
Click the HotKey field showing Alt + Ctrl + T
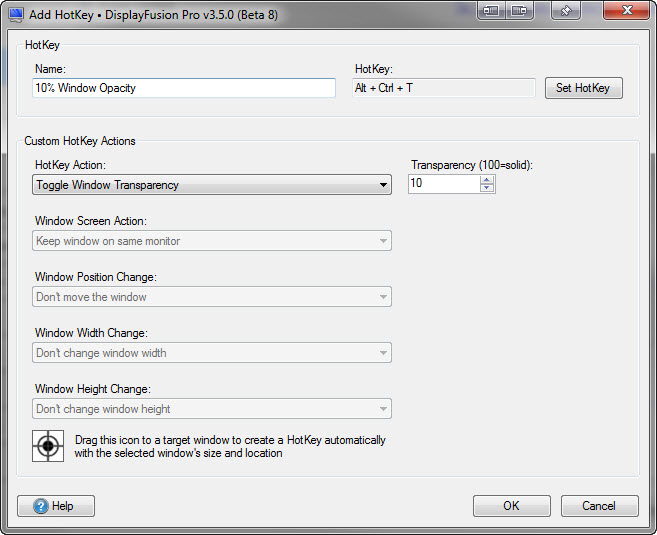[444, 88]
